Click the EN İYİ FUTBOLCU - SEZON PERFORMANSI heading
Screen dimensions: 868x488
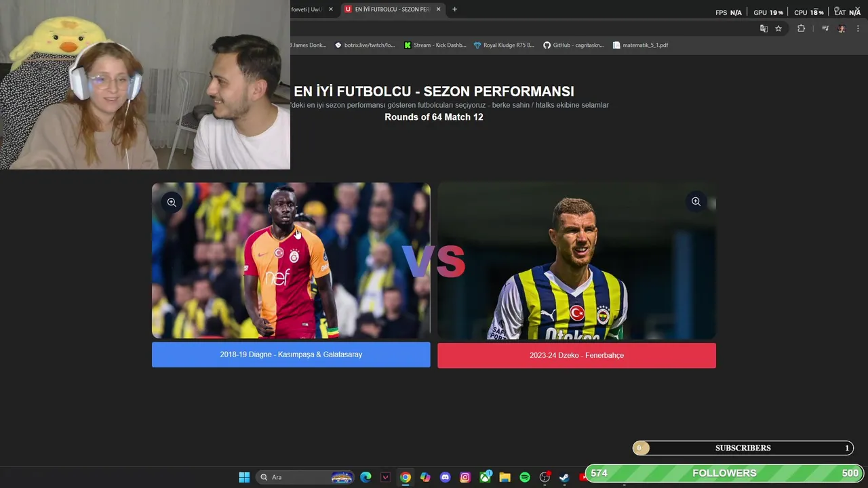click(x=434, y=91)
